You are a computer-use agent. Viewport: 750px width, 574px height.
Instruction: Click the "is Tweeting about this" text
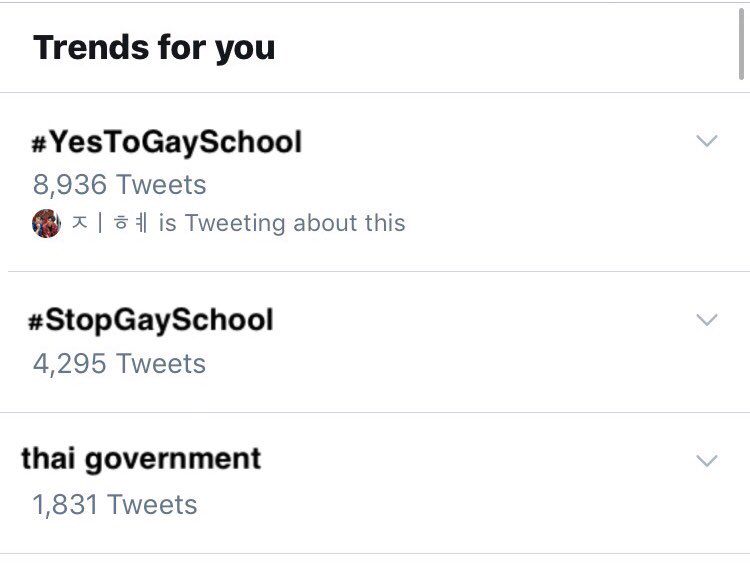(x=282, y=223)
